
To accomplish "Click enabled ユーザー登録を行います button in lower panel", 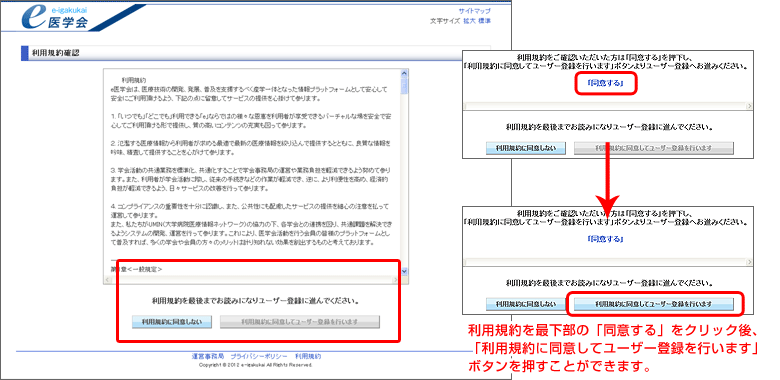I will pyautogui.click(x=654, y=304).
